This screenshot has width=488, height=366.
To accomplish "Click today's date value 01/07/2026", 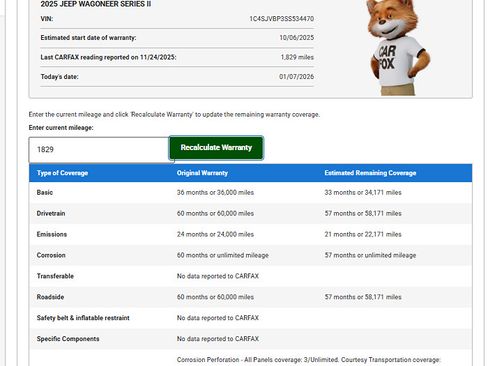I will [296, 77].
